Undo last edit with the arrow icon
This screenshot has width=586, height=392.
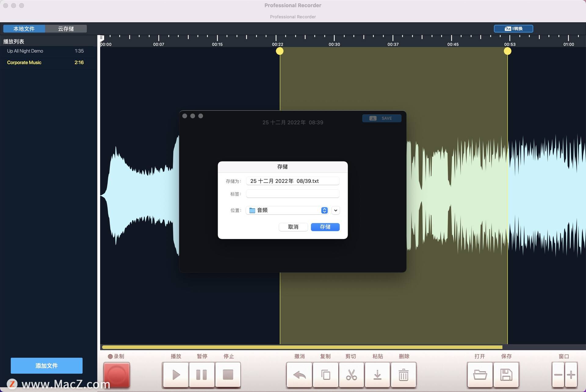pyautogui.click(x=299, y=375)
